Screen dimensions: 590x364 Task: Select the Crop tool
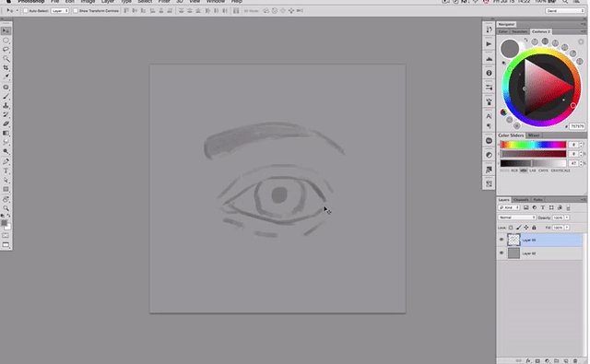click(x=6, y=67)
